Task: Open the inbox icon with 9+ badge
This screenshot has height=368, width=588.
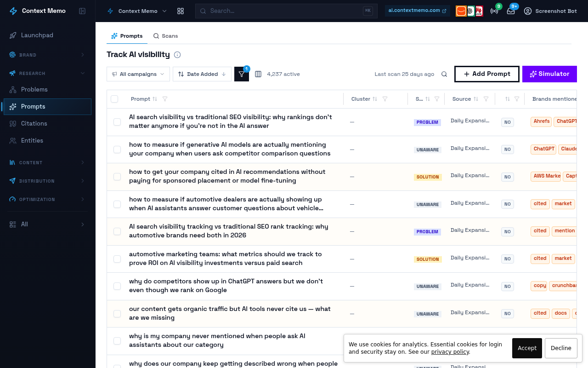Action: coord(511,11)
